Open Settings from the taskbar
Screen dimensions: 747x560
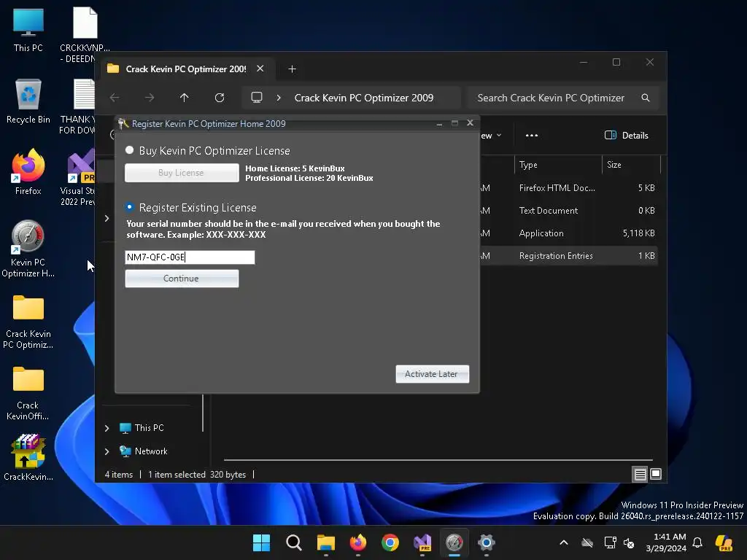click(x=487, y=542)
